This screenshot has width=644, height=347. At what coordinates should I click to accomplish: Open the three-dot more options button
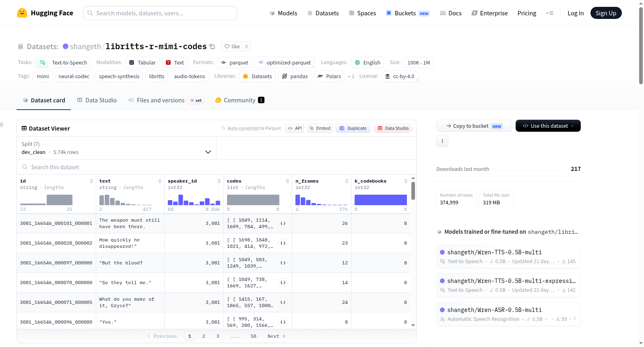(x=442, y=141)
